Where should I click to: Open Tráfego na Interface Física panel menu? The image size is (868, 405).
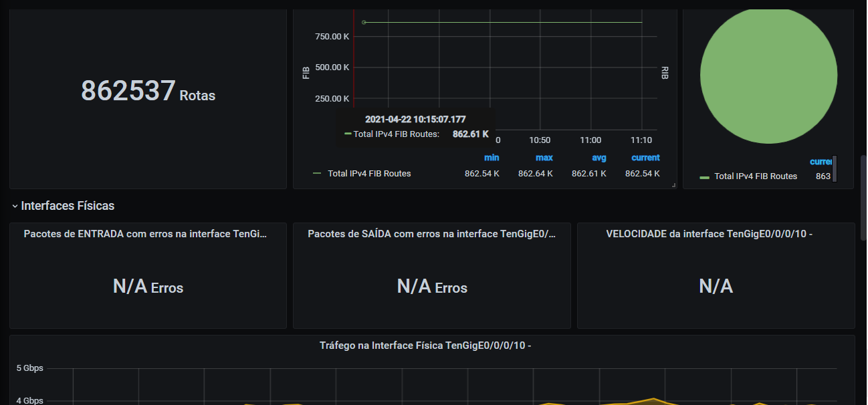425,346
